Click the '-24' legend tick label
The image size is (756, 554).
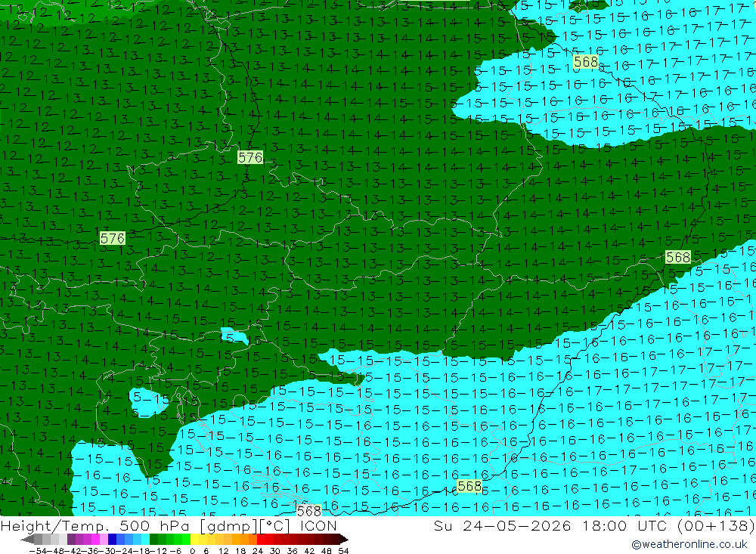[x=125, y=551]
